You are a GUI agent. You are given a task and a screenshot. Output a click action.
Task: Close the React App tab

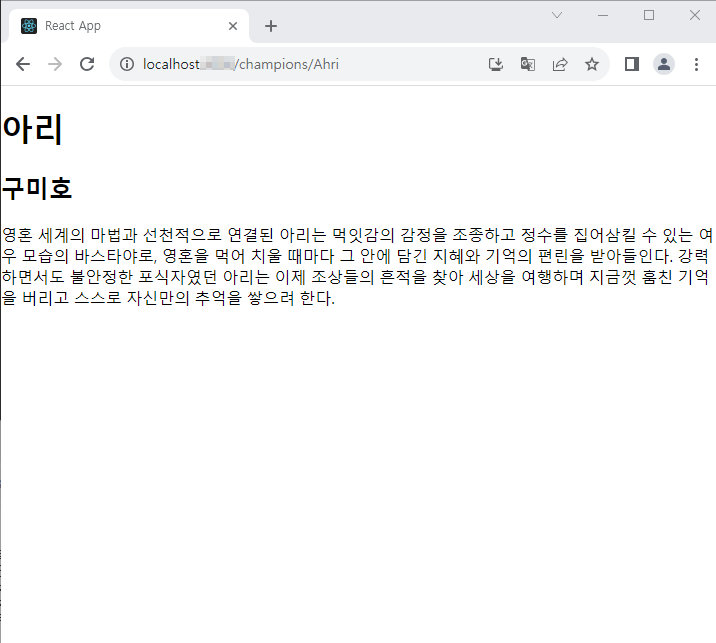[x=233, y=26]
